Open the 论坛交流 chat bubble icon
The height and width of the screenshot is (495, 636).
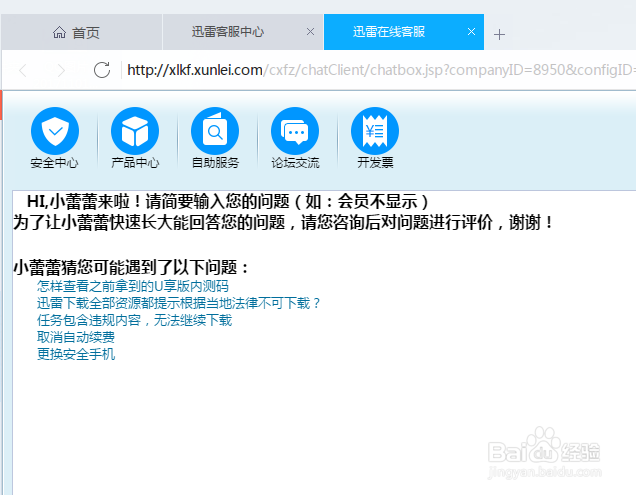(295, 131)
